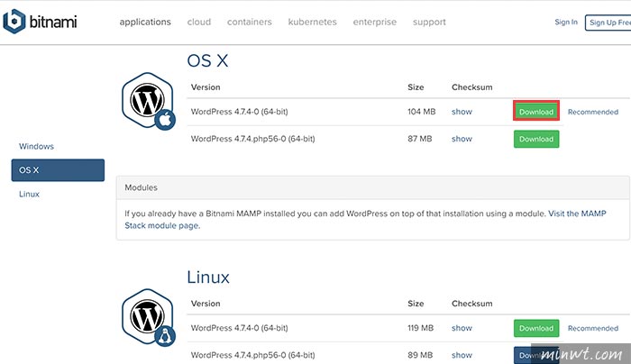This screenshot has height=364, width=631.
Task: Open the cloud menu item
Action: 199,23
